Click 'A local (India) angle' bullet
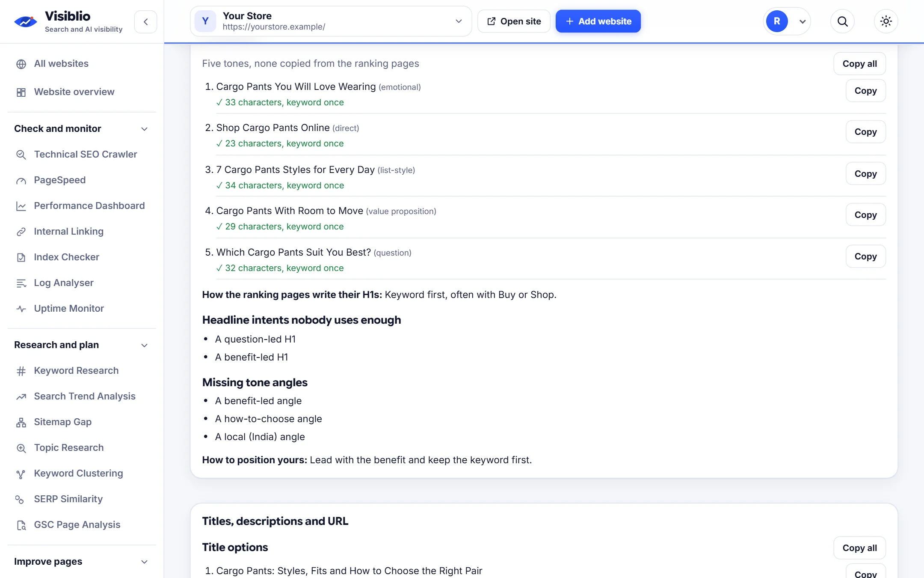The image size is (924, 578). 260,437
